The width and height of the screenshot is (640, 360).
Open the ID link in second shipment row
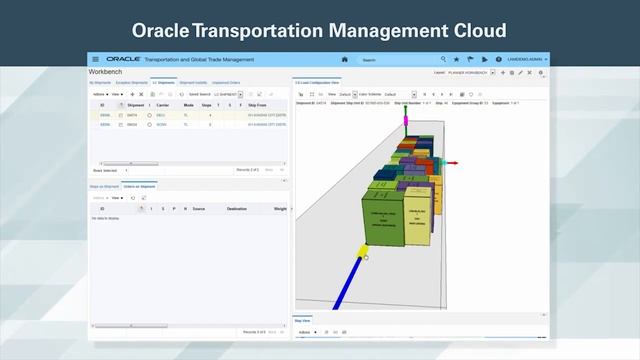[x=105, y=125]
